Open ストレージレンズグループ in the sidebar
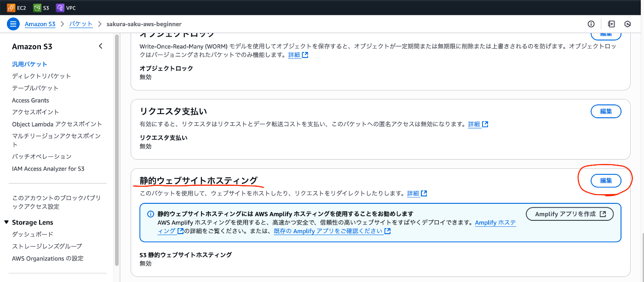The width and height of the screenshot is (644, 282). [47, 246]
